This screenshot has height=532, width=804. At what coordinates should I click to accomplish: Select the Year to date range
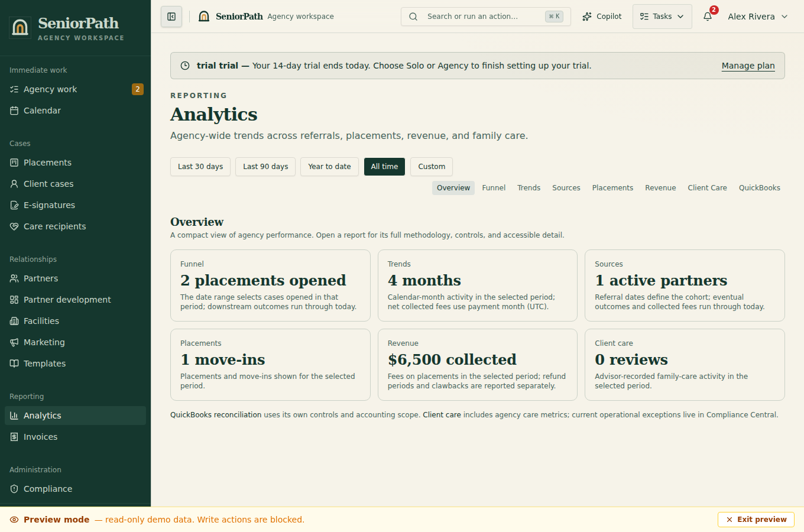[x=329, y=167]
